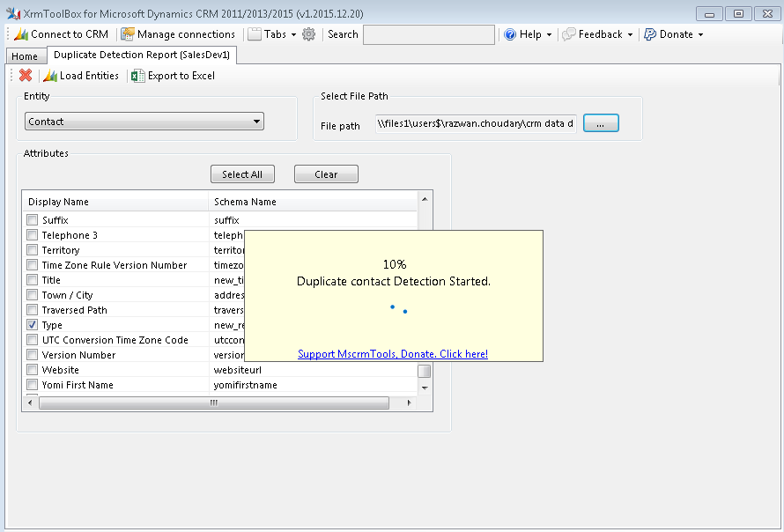Close the tool with the red X icon
The width and height of the screenshot is (784, 532).
26,76
